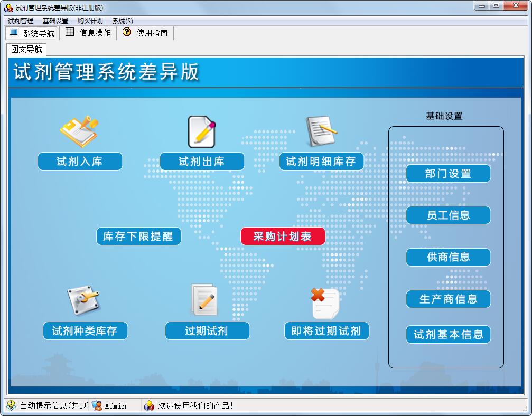Image resolution: width=532 pixels, height=416 pixels.
Task: Open 试剂基本信息 settings button
Action: point(448,335)
